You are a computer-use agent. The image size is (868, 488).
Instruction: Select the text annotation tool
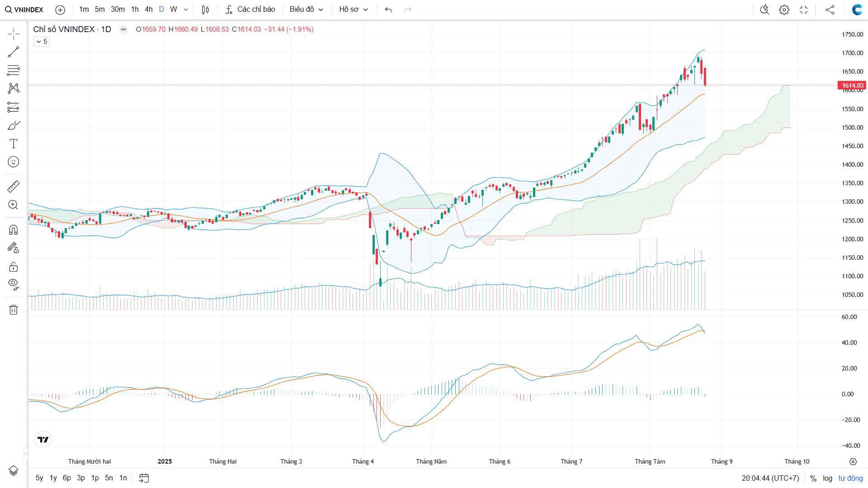click(14, 144)
